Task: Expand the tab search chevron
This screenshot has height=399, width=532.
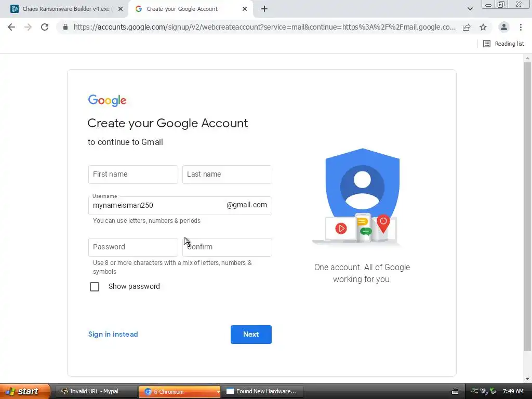Action: (470, 9)
